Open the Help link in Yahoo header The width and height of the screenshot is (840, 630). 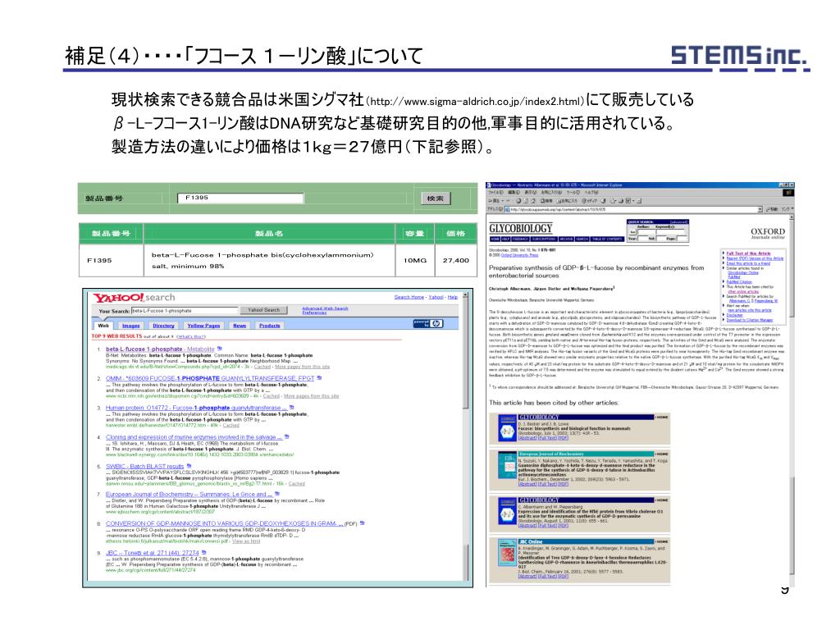(x=453, y=297)
